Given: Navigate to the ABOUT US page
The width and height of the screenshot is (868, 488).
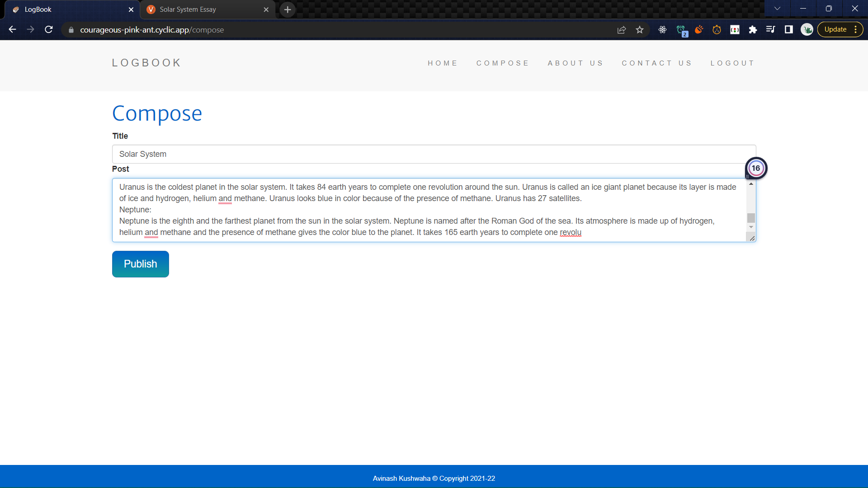Looking at the screenshot, I should pyautogui.click(x=576, y=63).
